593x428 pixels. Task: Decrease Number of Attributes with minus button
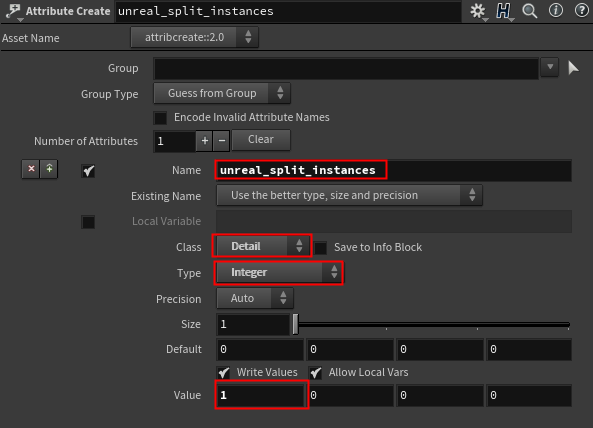coord(222,141)
